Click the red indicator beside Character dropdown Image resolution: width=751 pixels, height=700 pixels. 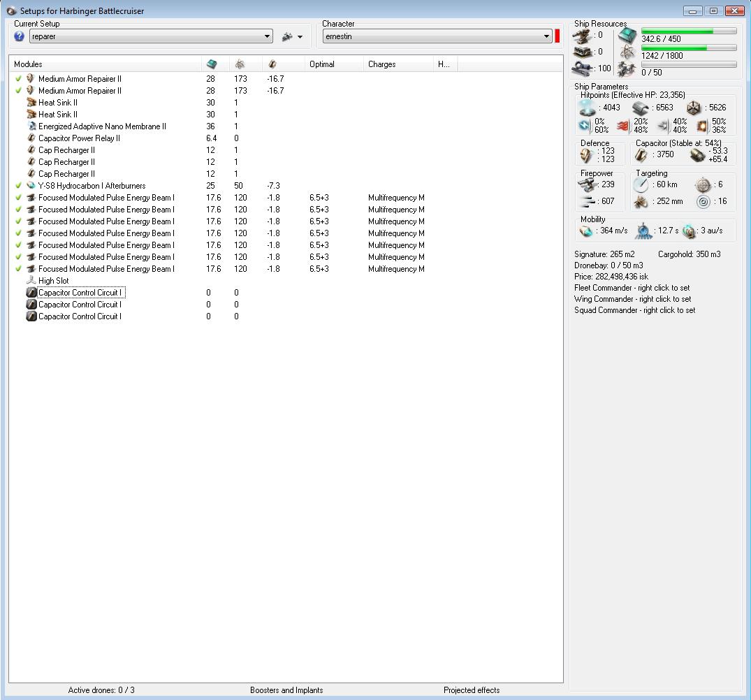[x=557, y=36]
